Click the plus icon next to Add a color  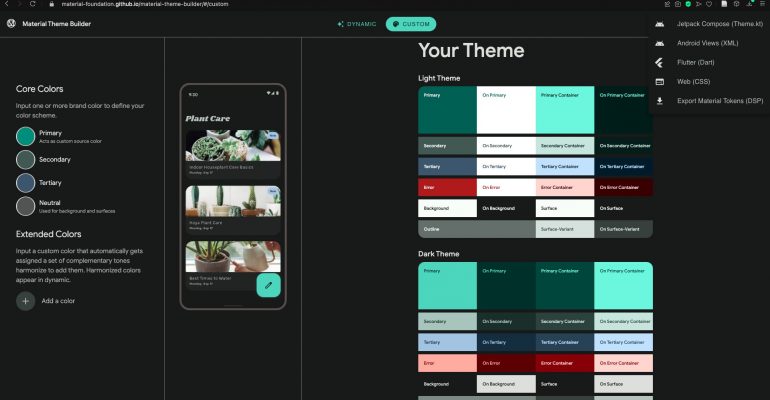click(x=26, y=301)
